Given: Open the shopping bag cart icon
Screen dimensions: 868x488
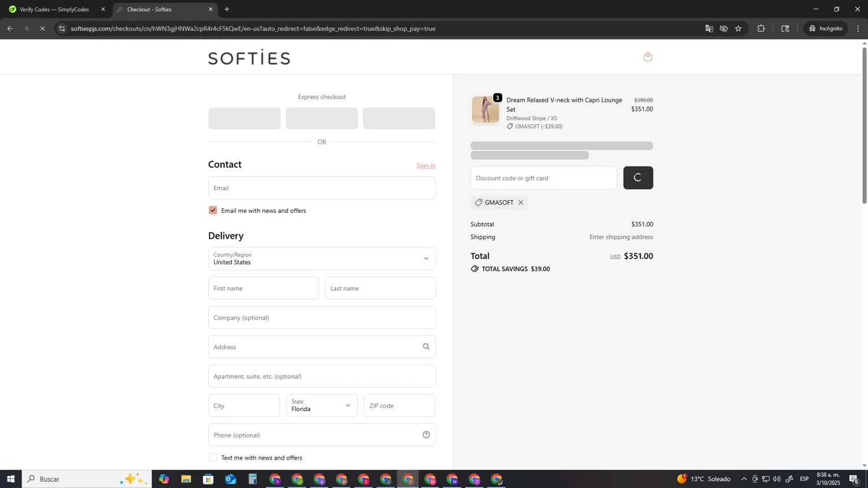Looking at the screenshot, I should coord(648,57).
